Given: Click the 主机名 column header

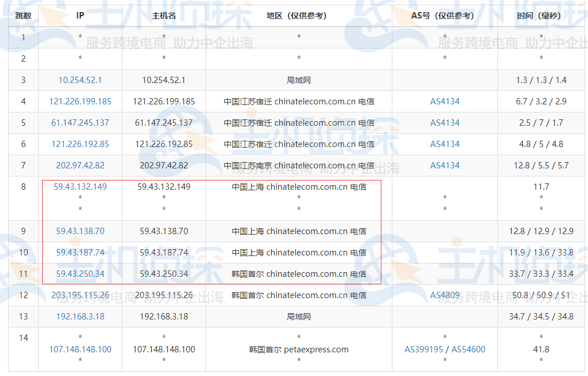Looking at the screenshot, I should tap(163, 16).
